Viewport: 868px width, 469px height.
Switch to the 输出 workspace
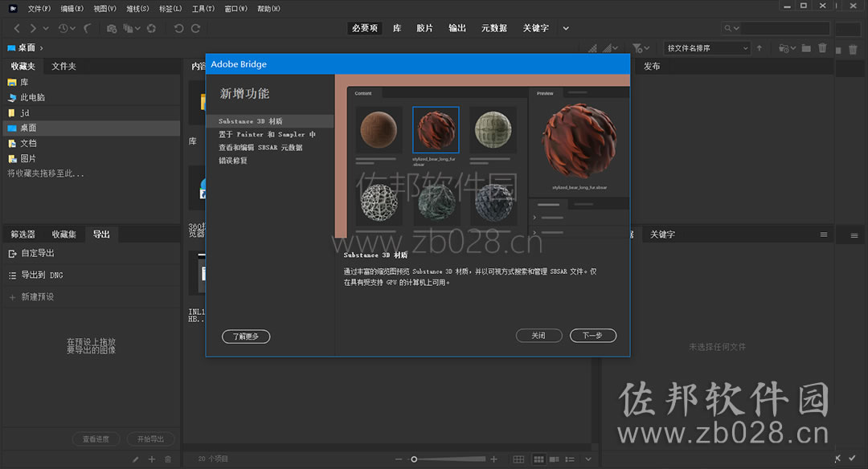click(x=457, y=28)
